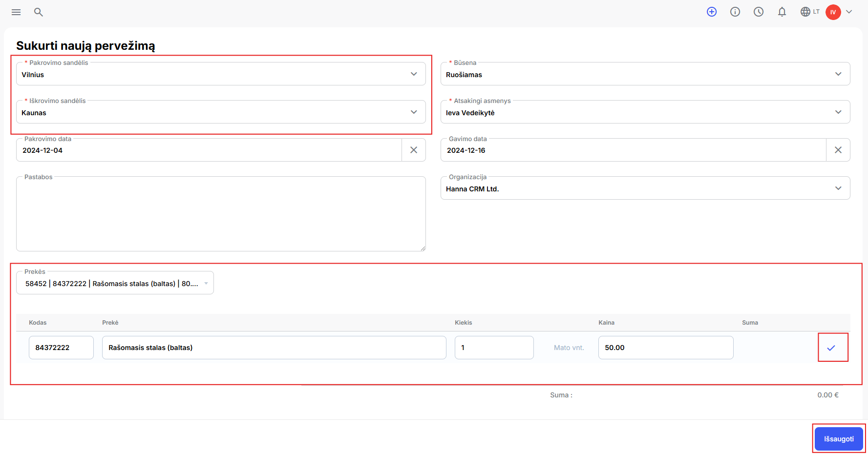The height and width of the screenshot is (455, 868).
Task: Open the Organizacija dropdown
Action: click(x=645, y=188)
